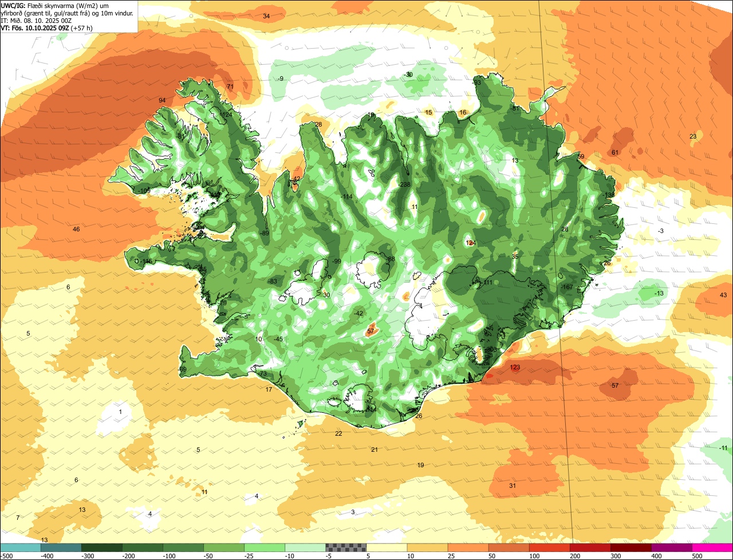733x560 pixels.
Task: Click the darkest green -300 to -200 swatch
Action: (101, 547)
